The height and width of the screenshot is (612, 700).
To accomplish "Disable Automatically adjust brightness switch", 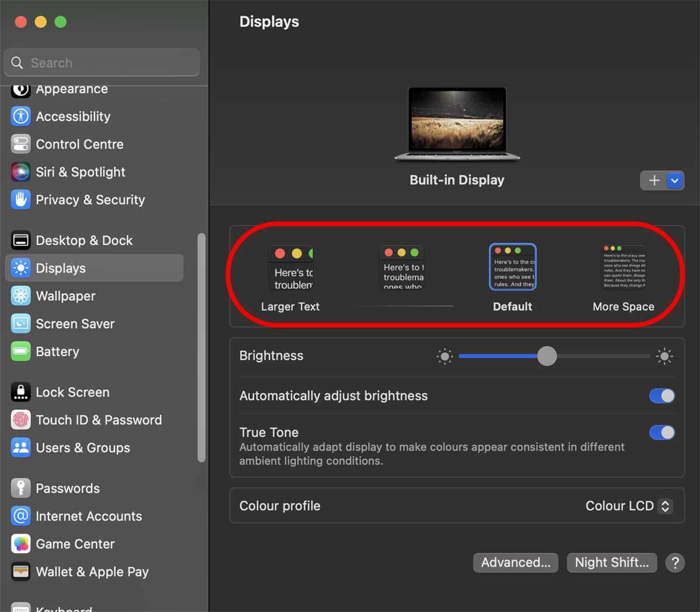I will click(x=661, y=396).
